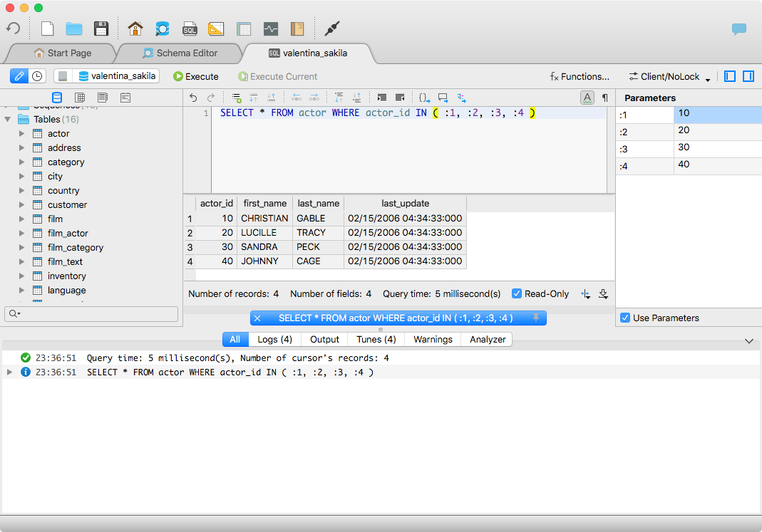Image resolution: width=762 pixels, height=532 pixels.
Task: Click Execute Current button
Action: tap(277, 77)
